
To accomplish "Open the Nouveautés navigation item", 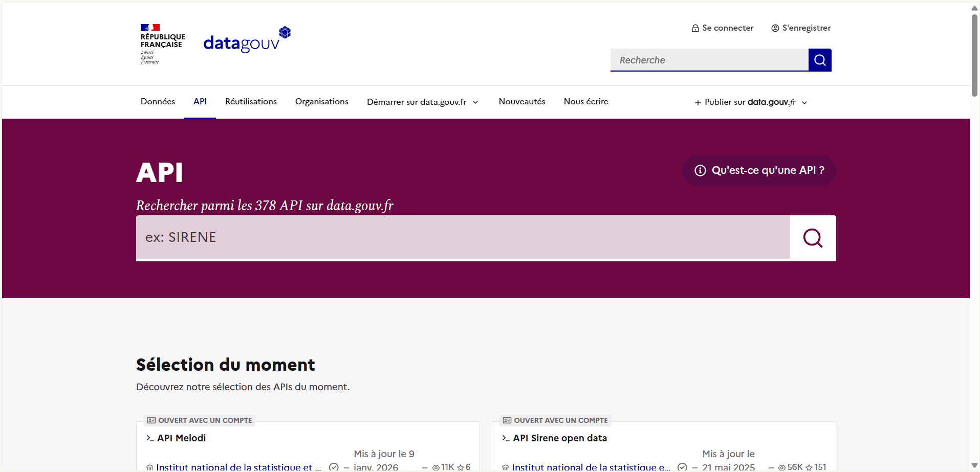I will pyautogui.click(x=522, y=102).
